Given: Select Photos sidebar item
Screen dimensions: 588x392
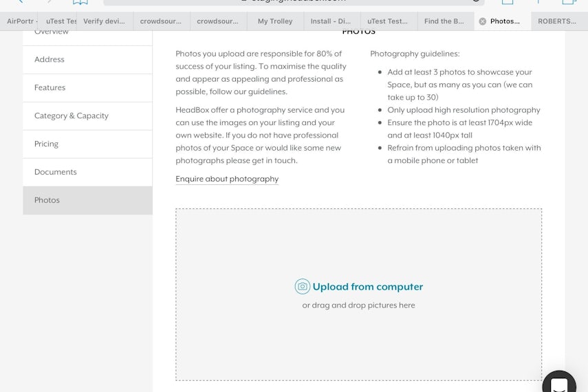Looking at the screenshot, I should (x=87, y=200).
